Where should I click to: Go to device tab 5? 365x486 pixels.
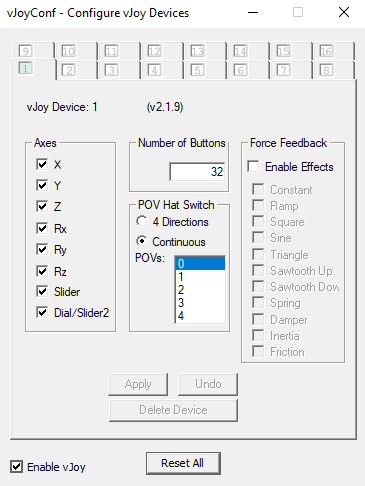(x=205, y=70)
